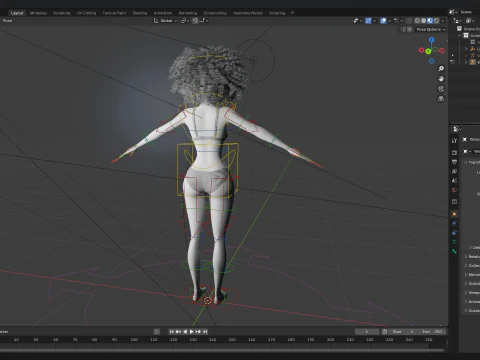The width and height of the screenshot is (480, 360).
Task: Add a workspace with the plus button
Action: (x=292, y=13)
